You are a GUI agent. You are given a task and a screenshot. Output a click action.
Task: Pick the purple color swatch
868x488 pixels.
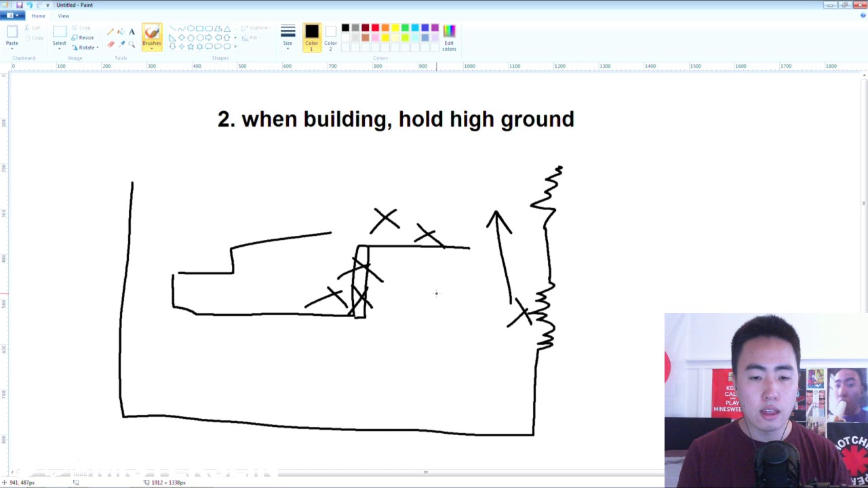pos(435,28)
